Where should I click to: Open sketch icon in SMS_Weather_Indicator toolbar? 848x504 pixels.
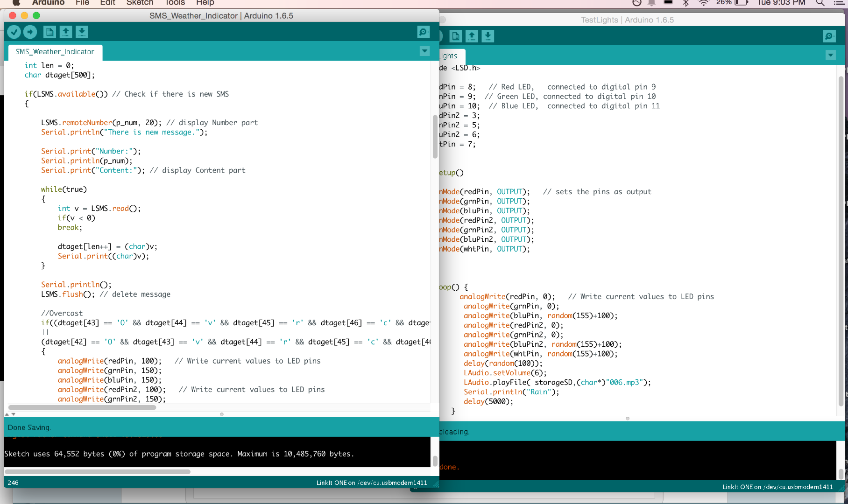pyautogui.click(x=66, y=32)
